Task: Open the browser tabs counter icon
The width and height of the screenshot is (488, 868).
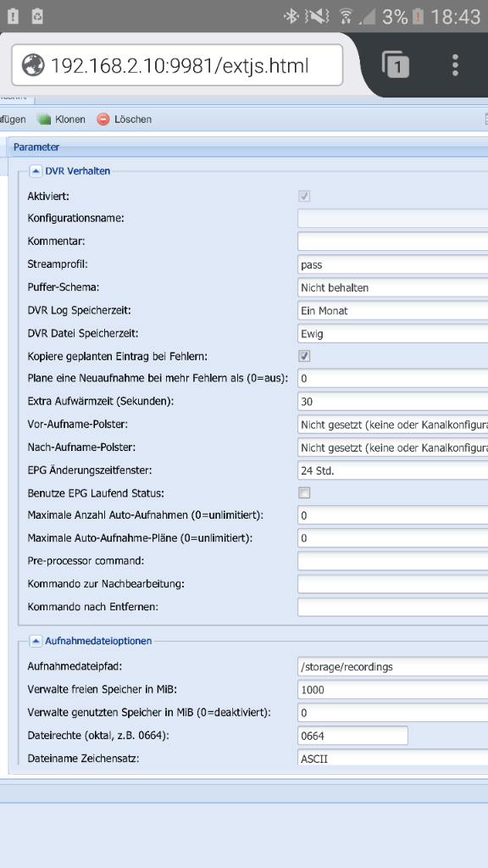Action: point(395,64)
